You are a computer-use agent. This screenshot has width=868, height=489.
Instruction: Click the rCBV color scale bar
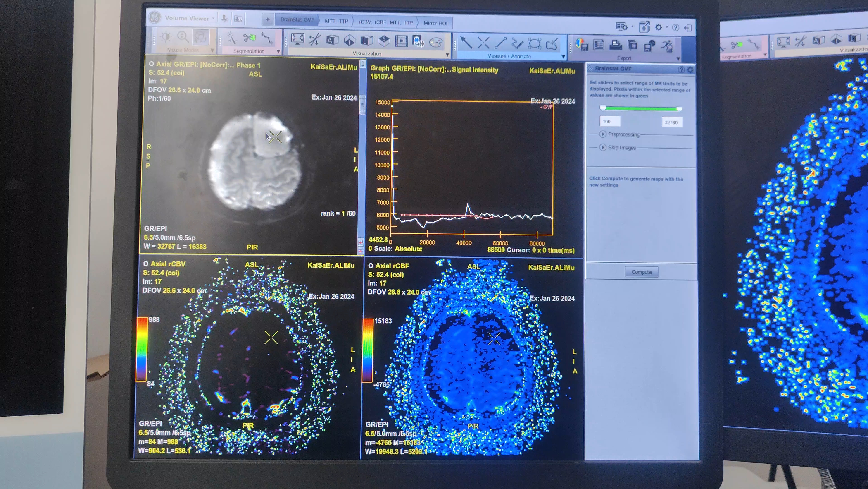point(142,349)
